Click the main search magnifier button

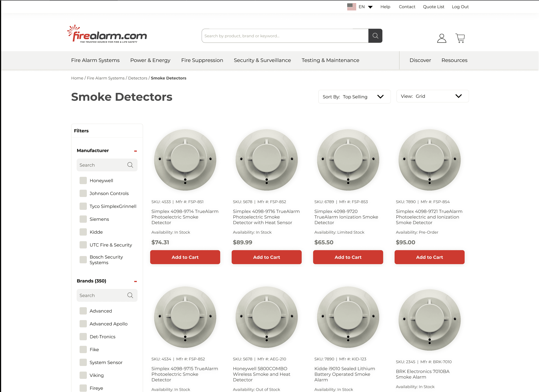point(375,36)
